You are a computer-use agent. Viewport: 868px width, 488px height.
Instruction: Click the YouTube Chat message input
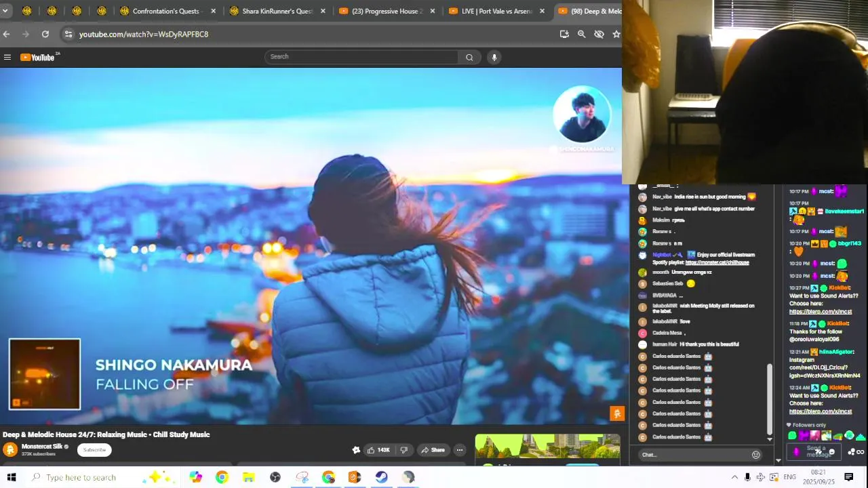point(693,455)
